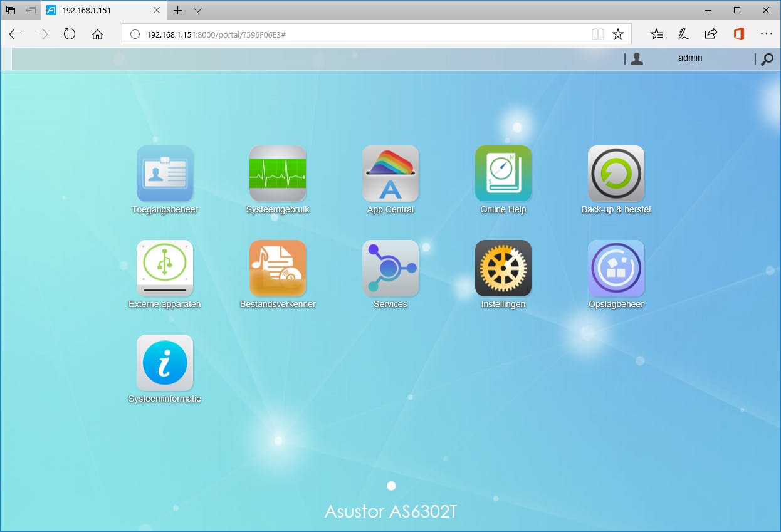Set these tabs aside
The width and height of the screenshot is (781, 532).
coord(31,10)
